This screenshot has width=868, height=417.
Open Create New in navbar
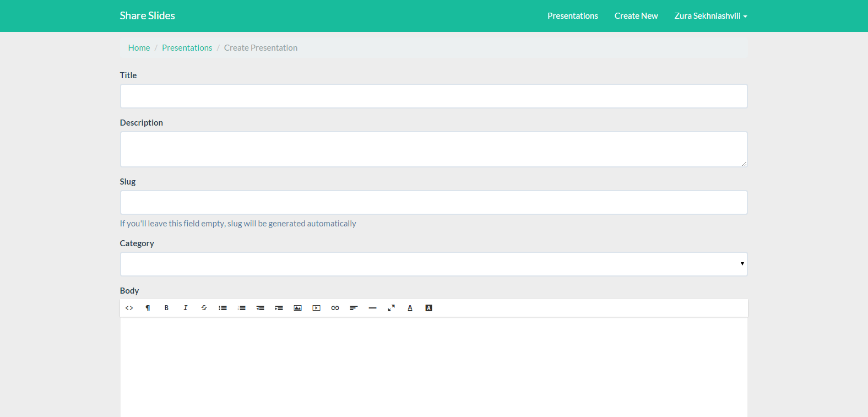click(636, 16)
